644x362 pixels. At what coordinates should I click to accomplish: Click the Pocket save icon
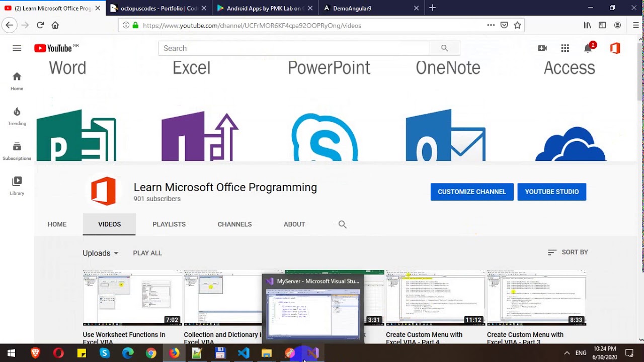pyautogui.click(x=504, y=25)
